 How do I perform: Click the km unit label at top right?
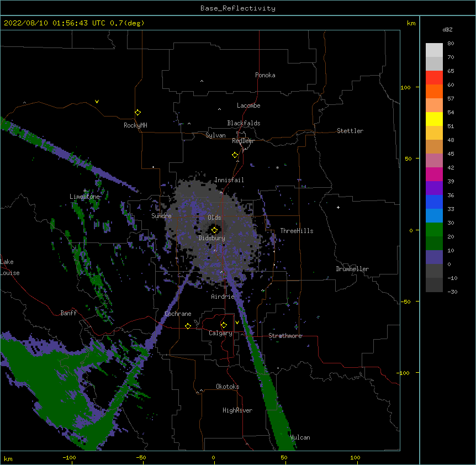coord(411,23)
